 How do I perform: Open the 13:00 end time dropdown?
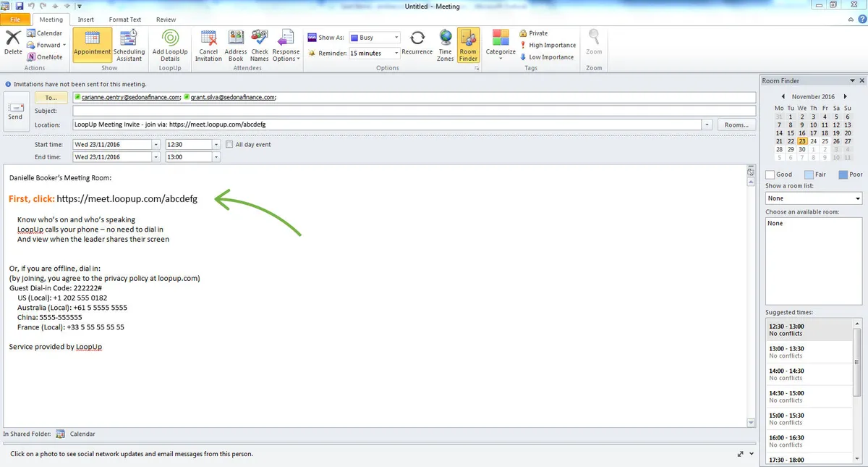(216, 156)
